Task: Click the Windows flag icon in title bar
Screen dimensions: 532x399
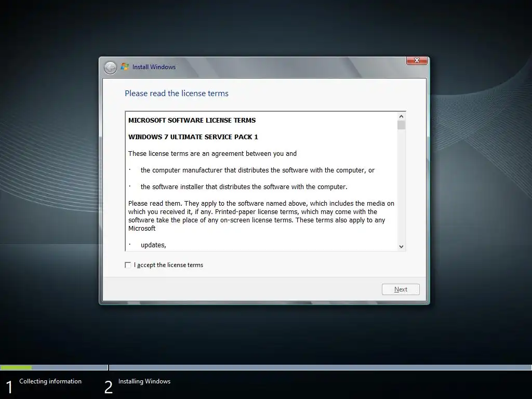Action: [125, 66]
